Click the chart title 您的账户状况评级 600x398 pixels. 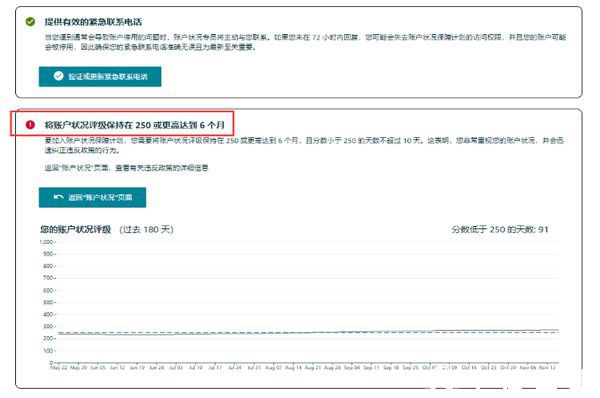click(x=76, y=230)
